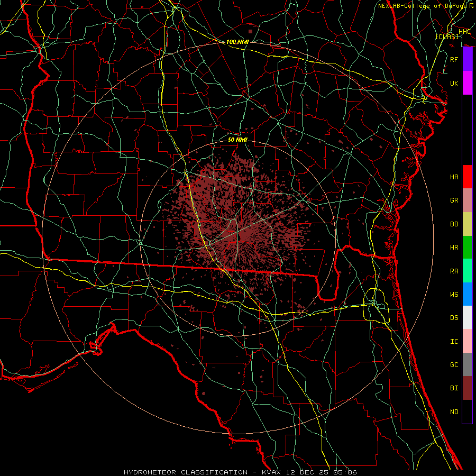Click the IC legend label
The image size is (476, 476).
coord(454,342)
